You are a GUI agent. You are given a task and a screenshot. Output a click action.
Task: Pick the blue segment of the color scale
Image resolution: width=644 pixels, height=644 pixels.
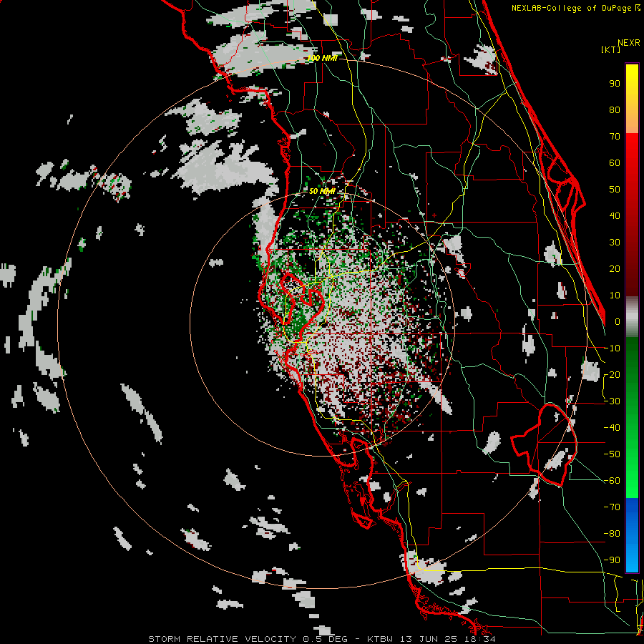[x=632, y=535]
